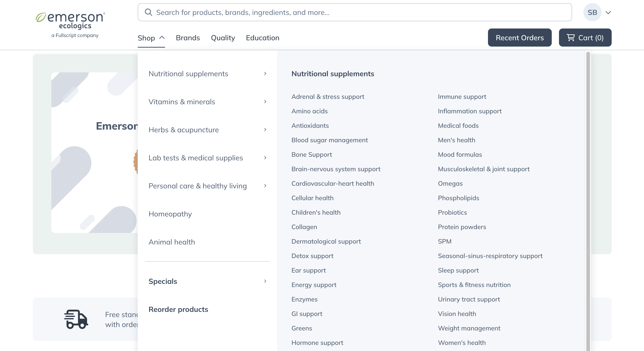Viewport: 644px width, 351px height.
Task: Scroll the search input field
Action: [355, 12]
